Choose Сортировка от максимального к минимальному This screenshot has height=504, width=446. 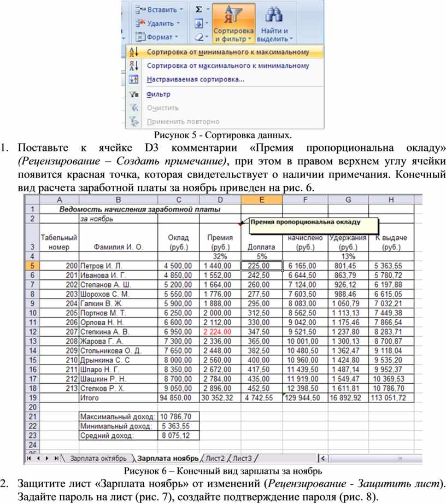(x=225, y=66)
